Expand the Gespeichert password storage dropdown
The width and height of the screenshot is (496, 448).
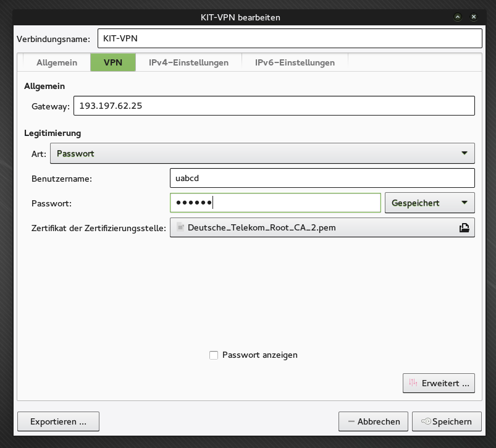(x=429, y=203)
